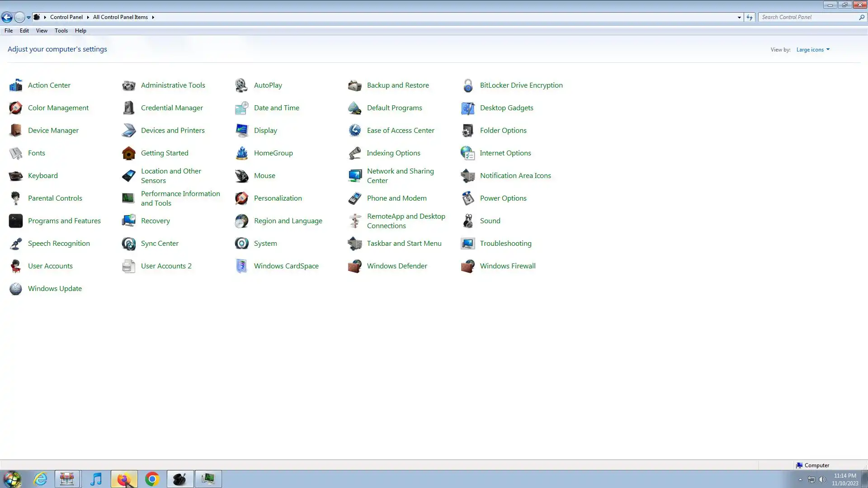Click the Sound speaker icon

[x=468, y=221]
